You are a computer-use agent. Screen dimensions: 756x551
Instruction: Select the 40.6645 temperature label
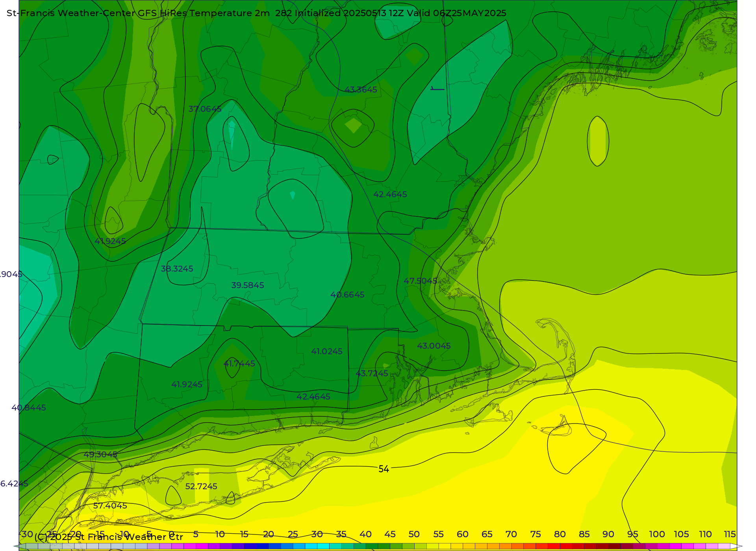coord(348,295)
